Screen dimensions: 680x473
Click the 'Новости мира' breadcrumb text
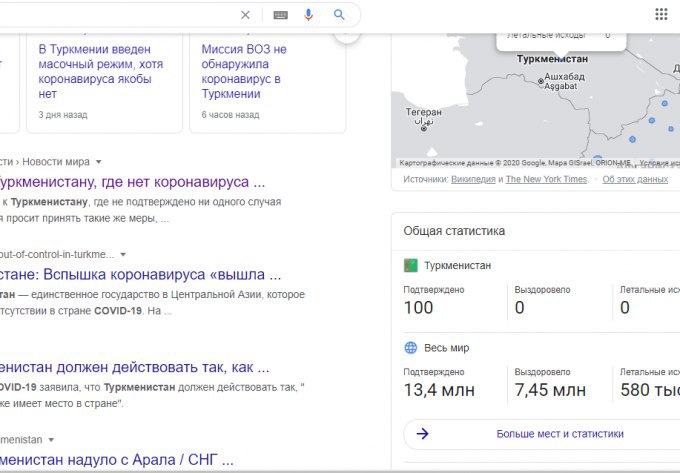point(56,162)
